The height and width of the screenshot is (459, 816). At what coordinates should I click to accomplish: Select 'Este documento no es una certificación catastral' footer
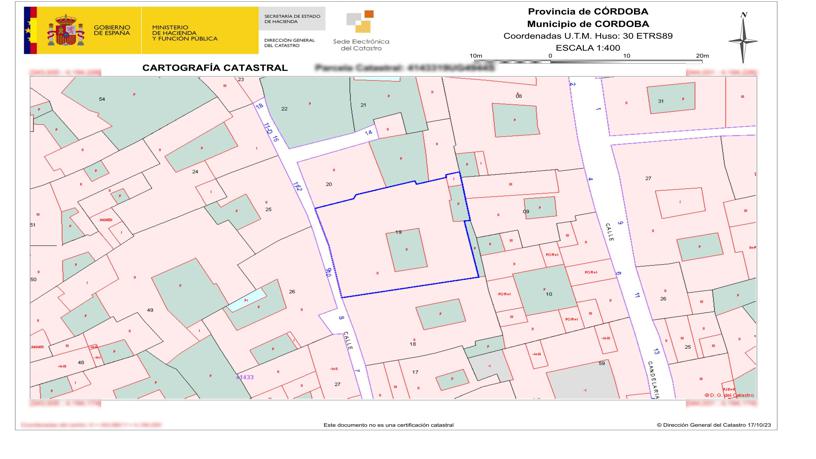click(389, 425)
